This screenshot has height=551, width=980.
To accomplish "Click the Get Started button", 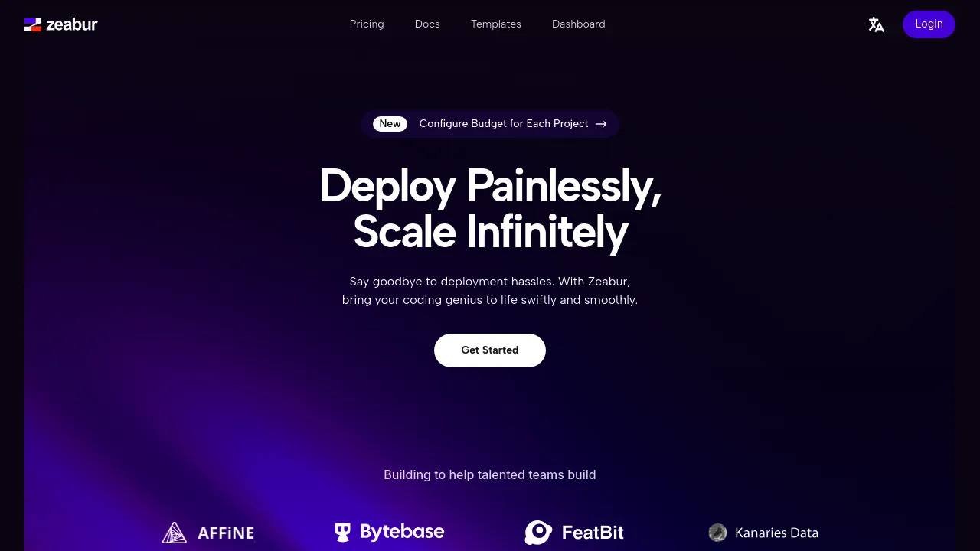I will pos(490,350).
